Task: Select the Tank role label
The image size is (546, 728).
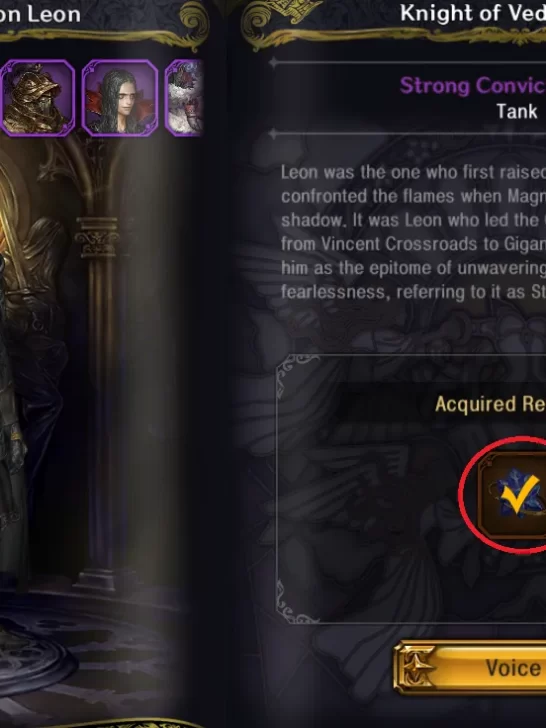Action: tap(517, 111)
